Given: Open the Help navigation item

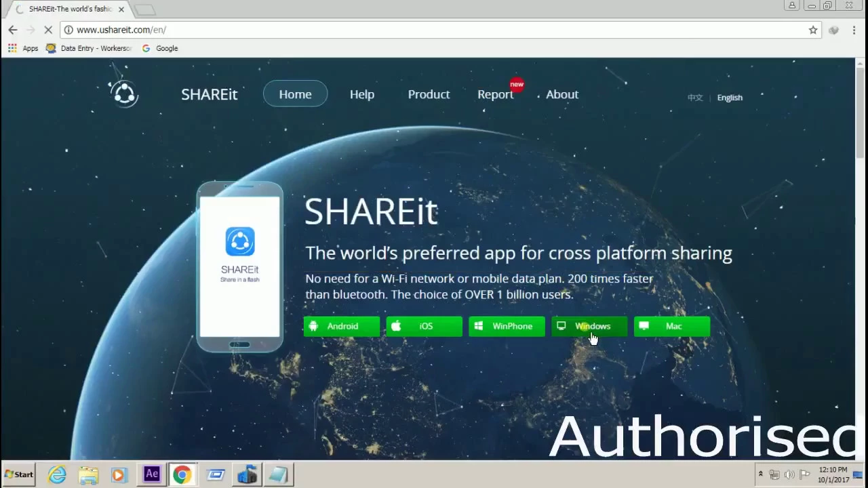Looking at the screenshot, I should click(362, 94).
